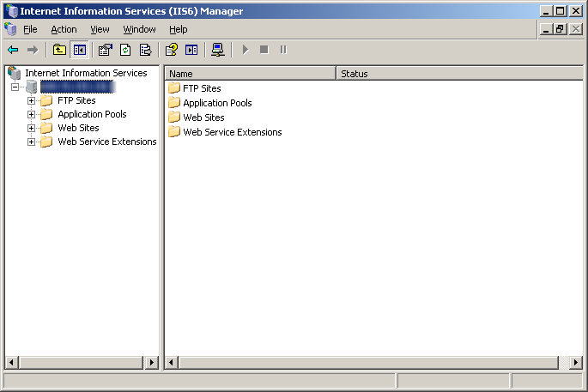588x392 pixels.
Task: Click the right pane's scroll left arrow
Action: pos(172,362)
